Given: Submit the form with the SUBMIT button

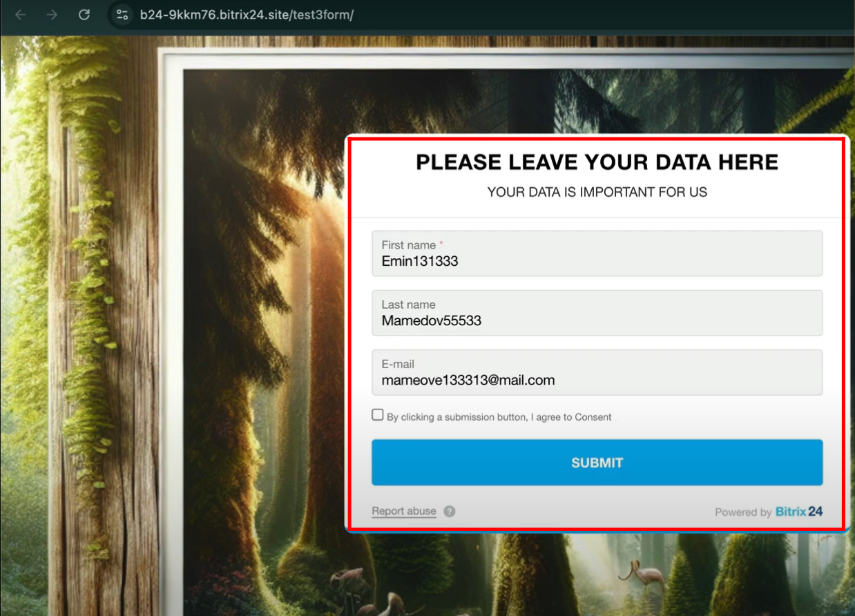Looking at the screenshot, I should pyautogui.click(x=597, y=463).
